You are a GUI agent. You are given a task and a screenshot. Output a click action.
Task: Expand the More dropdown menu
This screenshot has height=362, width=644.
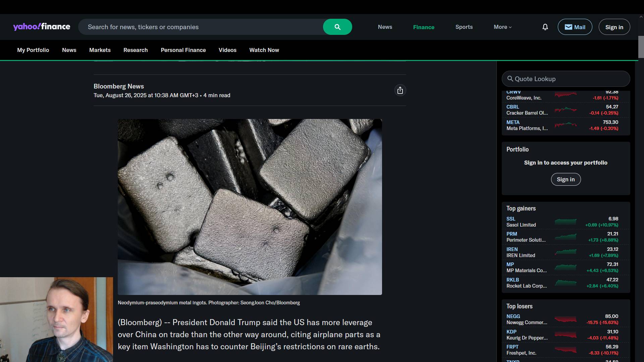(502, 27)
